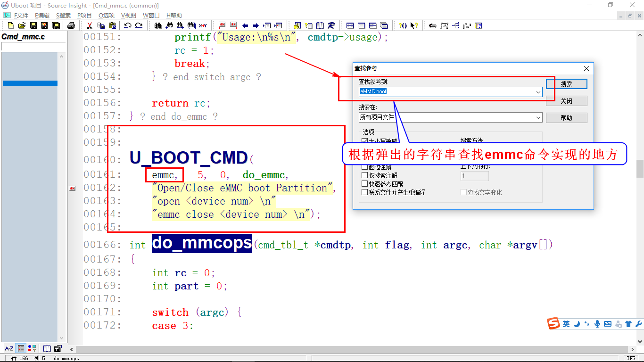Click the Paste clipboard icon
The height and width of the screenshot is (362, 644).
[112, 25]
